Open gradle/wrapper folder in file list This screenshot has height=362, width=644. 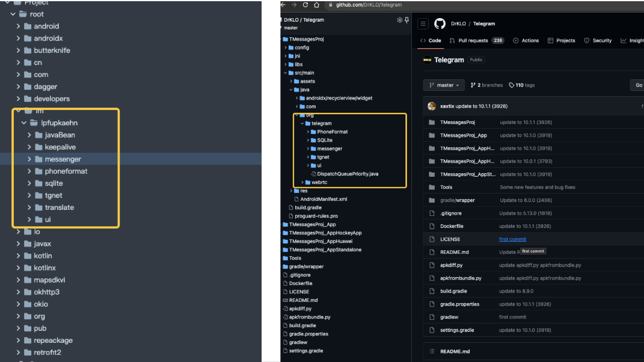pyautogui.click(x=457, y=200)
